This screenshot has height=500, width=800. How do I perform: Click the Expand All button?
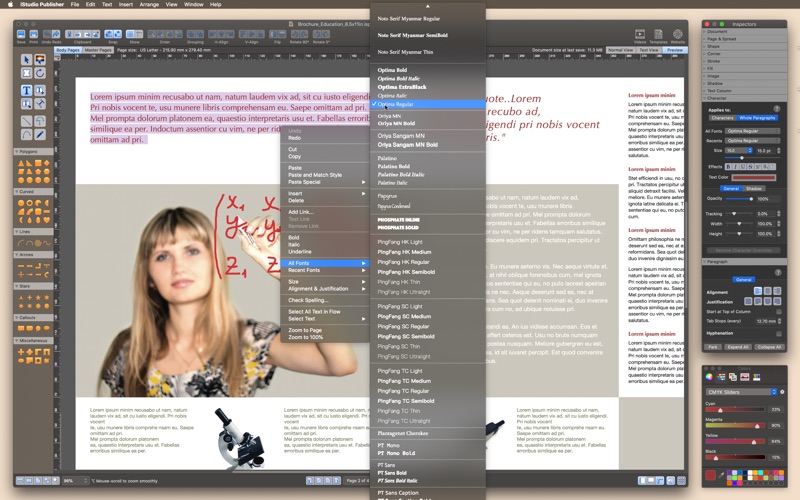coord(738,347)
